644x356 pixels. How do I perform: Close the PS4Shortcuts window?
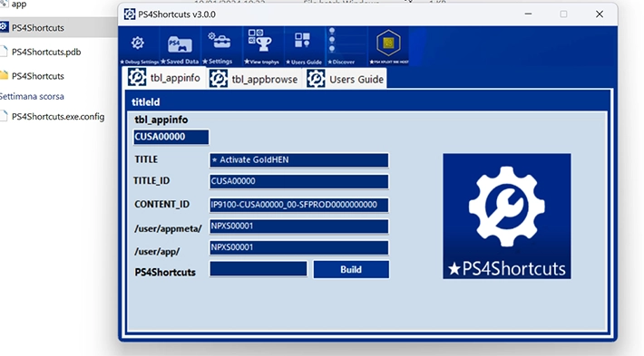[600, 14]
